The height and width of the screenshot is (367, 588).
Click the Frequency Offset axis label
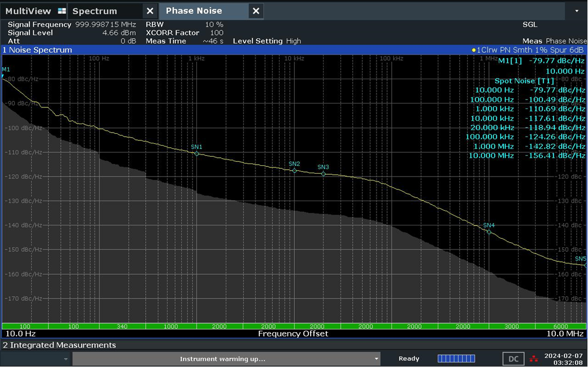pos(293,334)
